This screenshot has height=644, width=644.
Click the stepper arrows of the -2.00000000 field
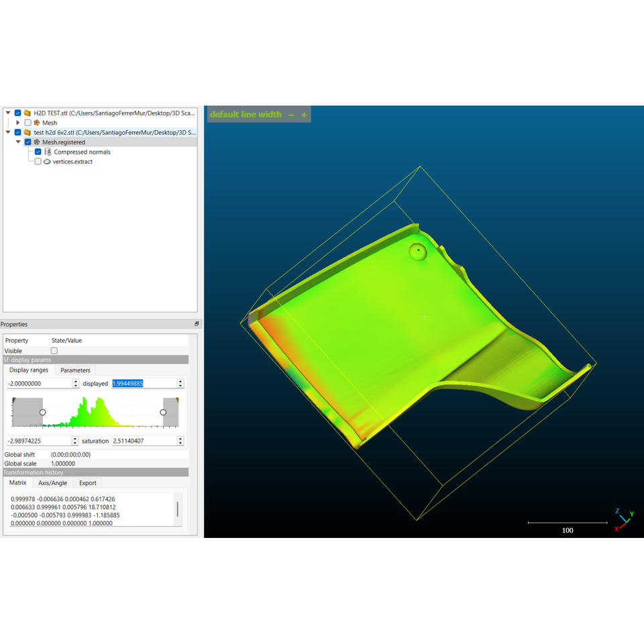tap(76, 384)
